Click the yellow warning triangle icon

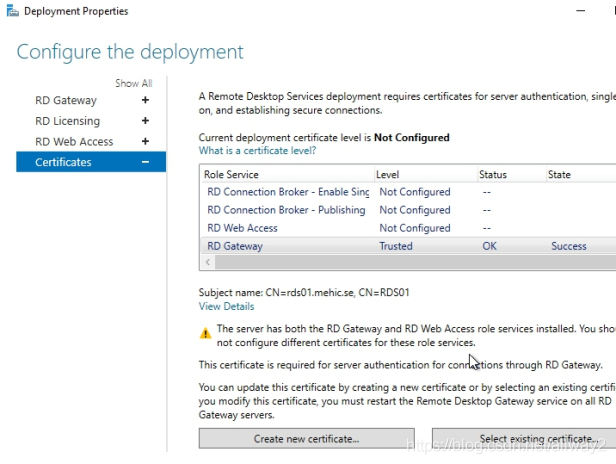pyautogui.click(x=205, y=332)
